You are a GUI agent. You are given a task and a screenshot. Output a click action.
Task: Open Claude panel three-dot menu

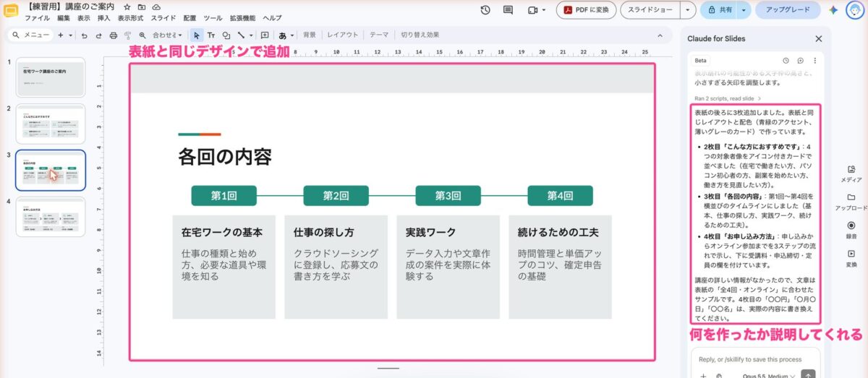pos(814,61)
